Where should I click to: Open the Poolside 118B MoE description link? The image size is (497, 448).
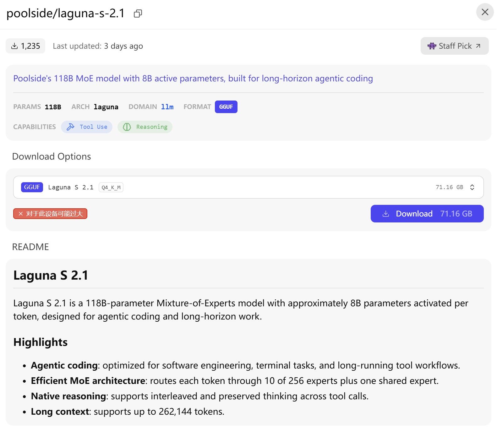193,78
